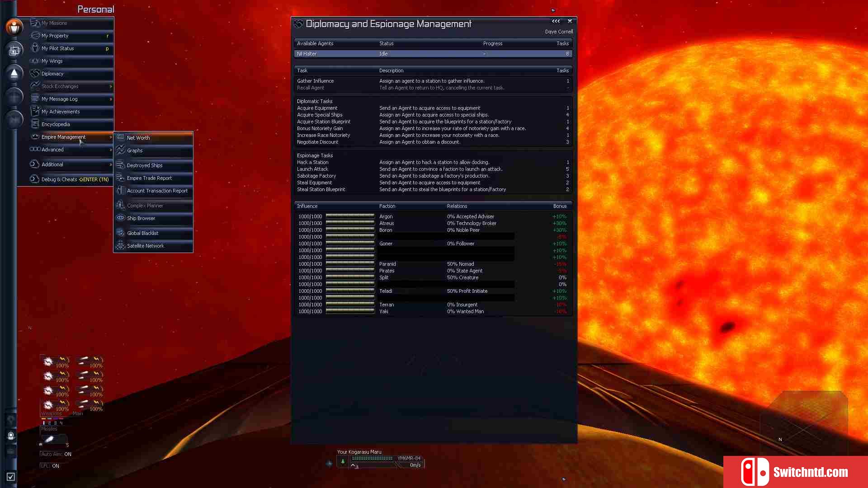The width and height of the screenshot is (868, 488).
Task: Click the orange Personal sidebar icon
Action: pyautogui.click(x=14, y=27)
